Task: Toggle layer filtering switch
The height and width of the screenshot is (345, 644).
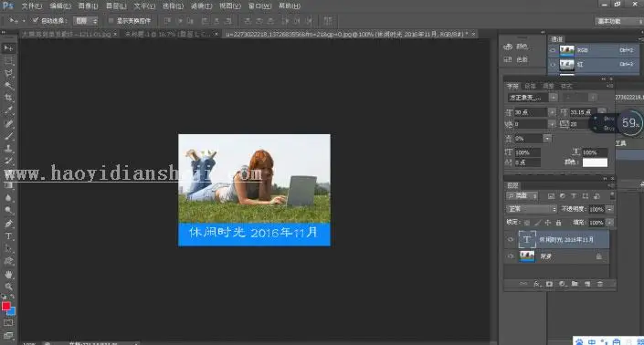Action: coord(612,195)
